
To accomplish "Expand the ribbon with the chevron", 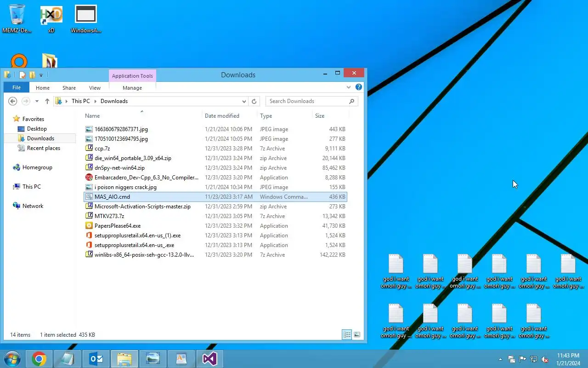I will [x=349, y=87].
